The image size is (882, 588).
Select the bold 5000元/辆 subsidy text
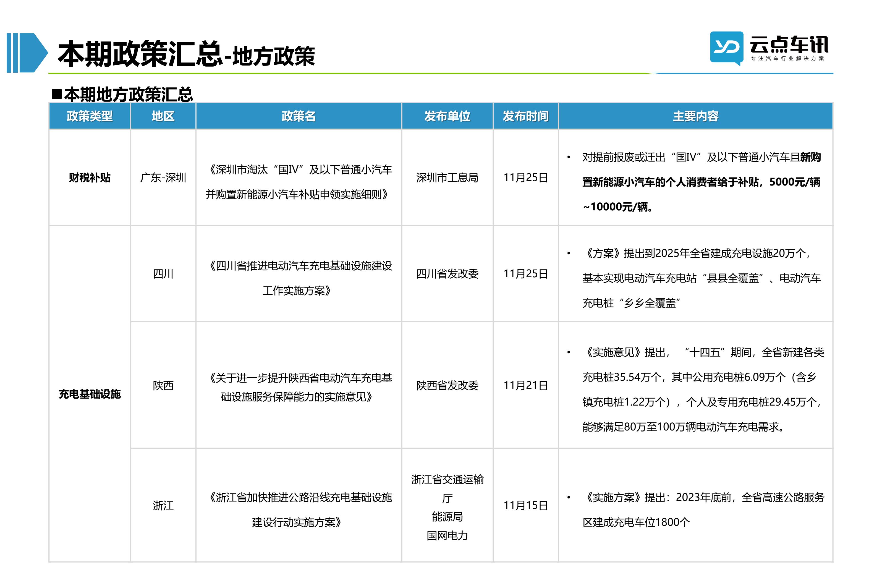click(795, 182)
